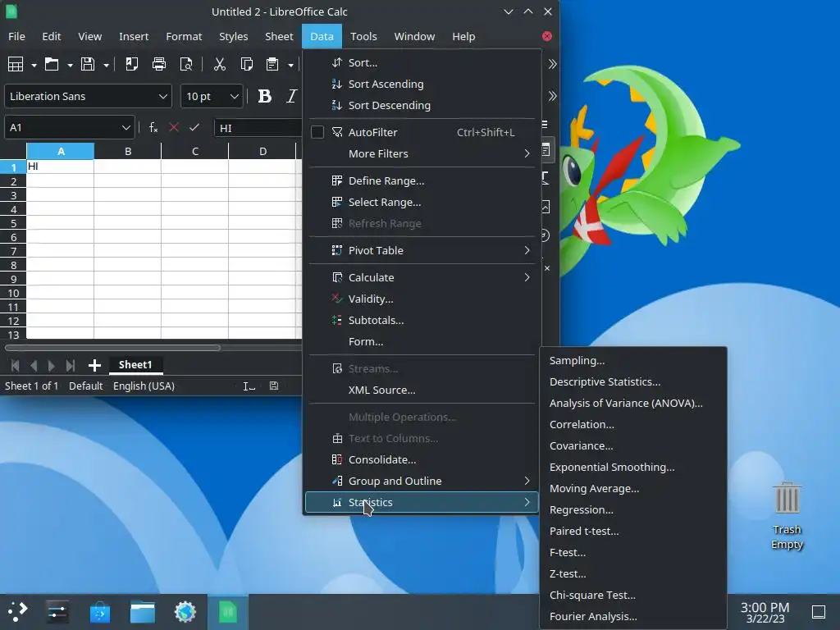Choose Descriptive Statistics from submenu
The width and height of the screenshot is (840, 630).
(633, 382)
